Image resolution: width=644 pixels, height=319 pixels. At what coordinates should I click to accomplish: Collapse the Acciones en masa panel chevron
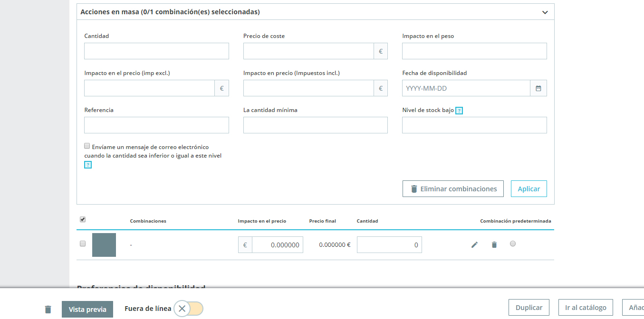[545, 12]
